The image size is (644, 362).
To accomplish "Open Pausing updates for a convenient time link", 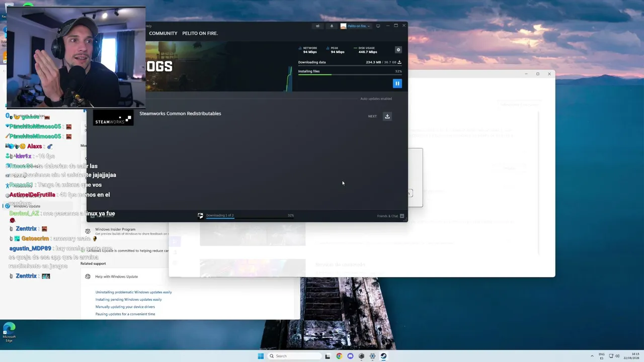I will coord(125,314).
